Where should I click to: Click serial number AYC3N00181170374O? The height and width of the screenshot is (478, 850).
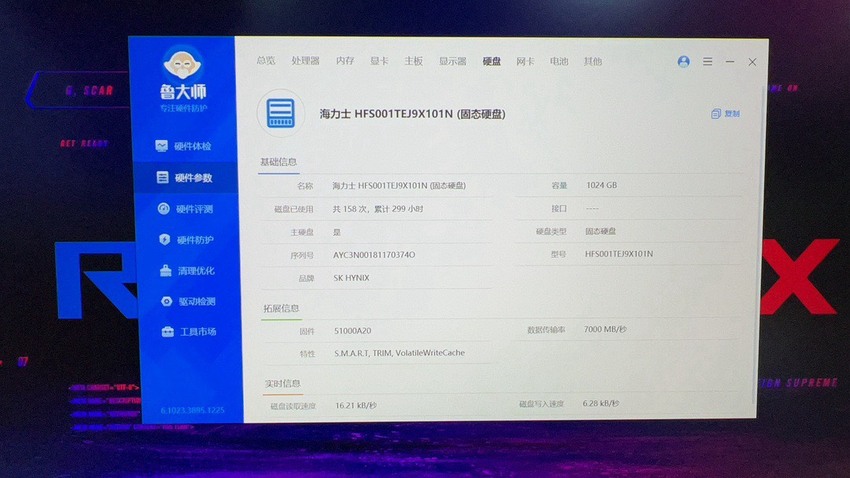point(374,255)
